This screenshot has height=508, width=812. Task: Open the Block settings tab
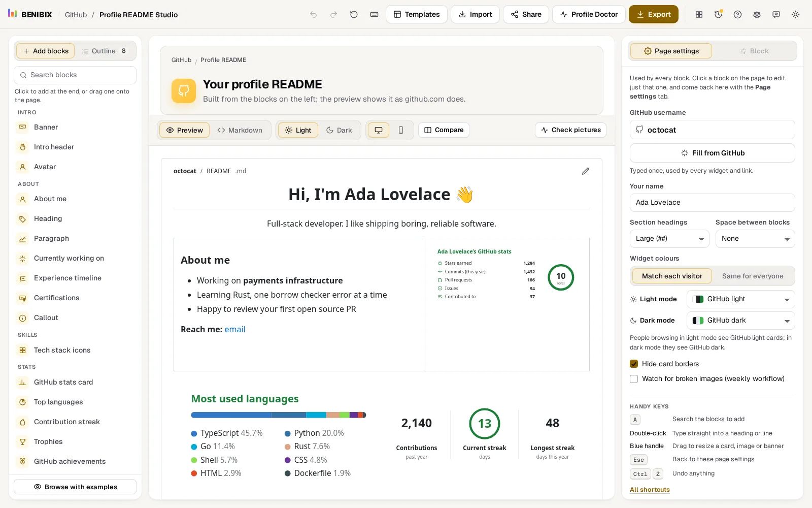[x=754, y=51]
